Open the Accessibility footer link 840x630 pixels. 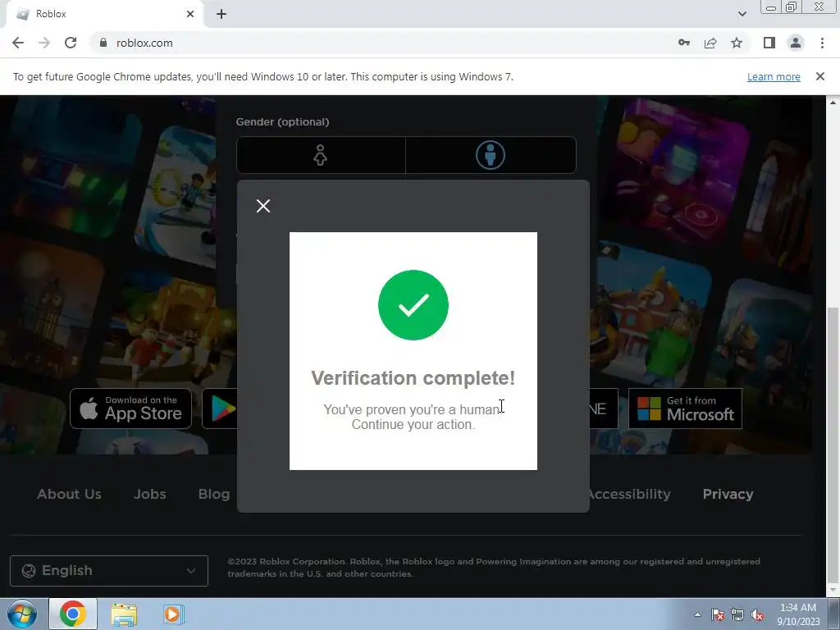click(630, 494)
